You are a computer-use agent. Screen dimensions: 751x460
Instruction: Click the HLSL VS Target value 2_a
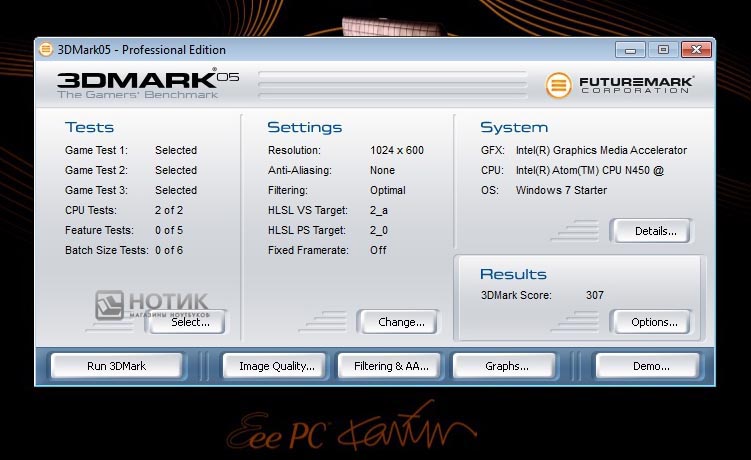pos(378,210)
